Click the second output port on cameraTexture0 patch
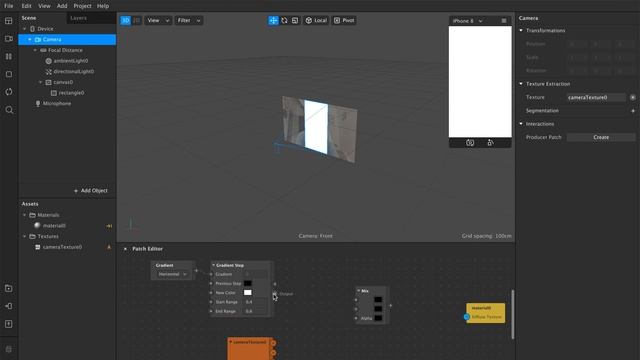 click(x=273, y=353)
